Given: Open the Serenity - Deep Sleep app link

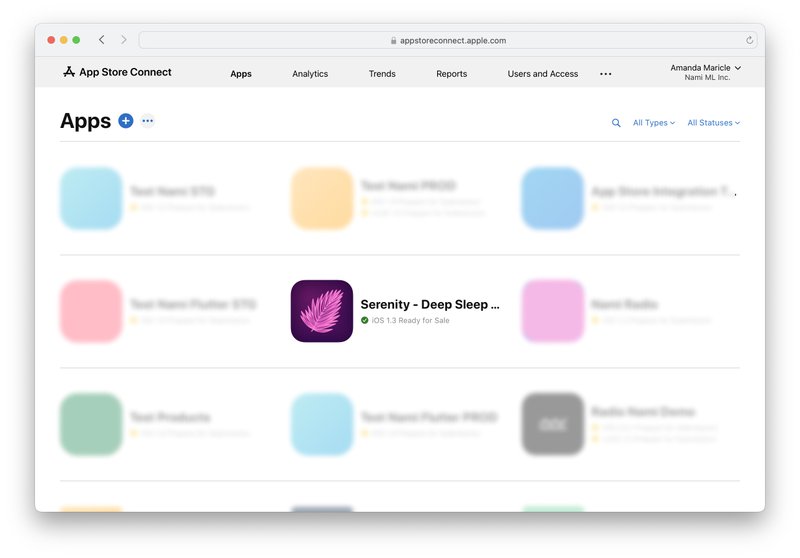Looking at the screenshot, I should pyautogui.click(x=430, y=305).
